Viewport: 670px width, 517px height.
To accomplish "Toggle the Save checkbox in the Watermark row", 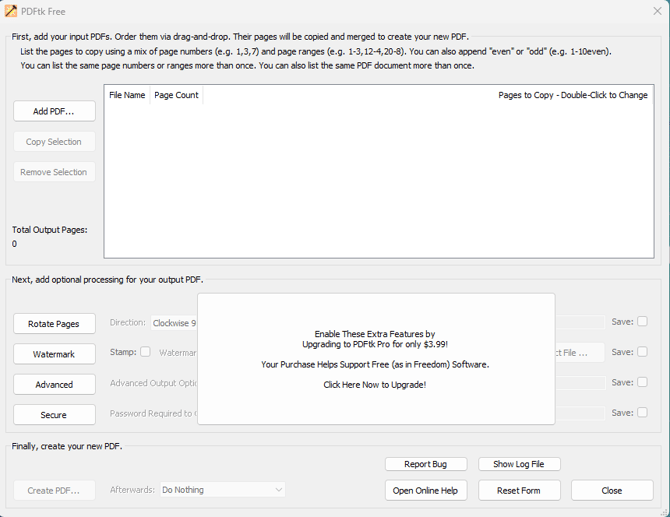I will pyautogui.click(x=642, y=352).
